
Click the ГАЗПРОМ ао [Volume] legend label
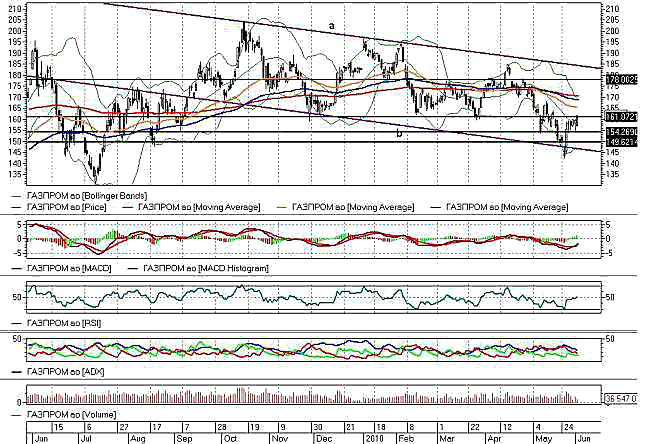71,415
